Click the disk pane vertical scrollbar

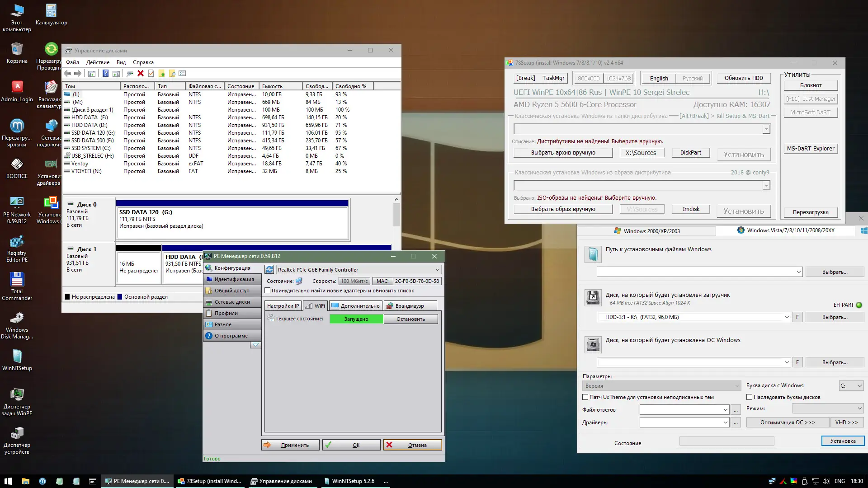tap(396, 215)
